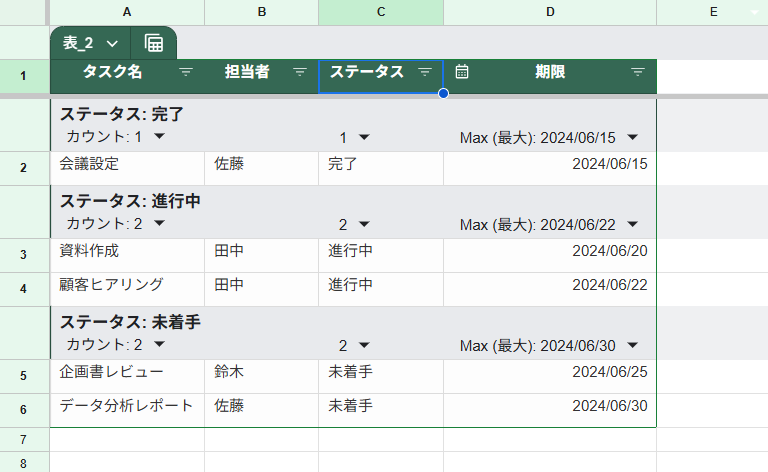Select 田中 cell in 資料作成 row
The width and height of the screenshot is (768, 472).
tap(262, 255)
